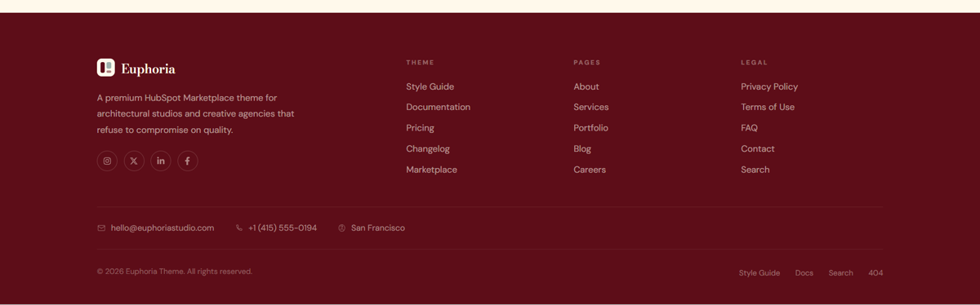Open the 404 link
980x305 pixels.
point(875,273)
